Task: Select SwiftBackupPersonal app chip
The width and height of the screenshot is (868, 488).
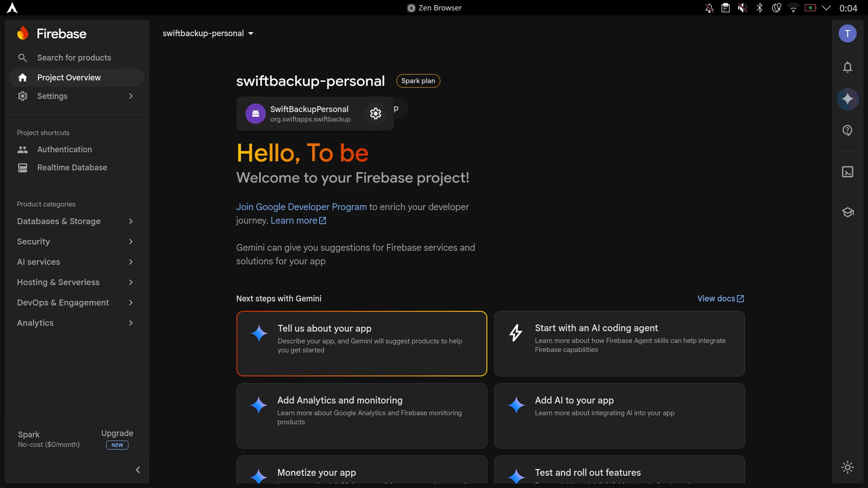Action: point(315,113)
